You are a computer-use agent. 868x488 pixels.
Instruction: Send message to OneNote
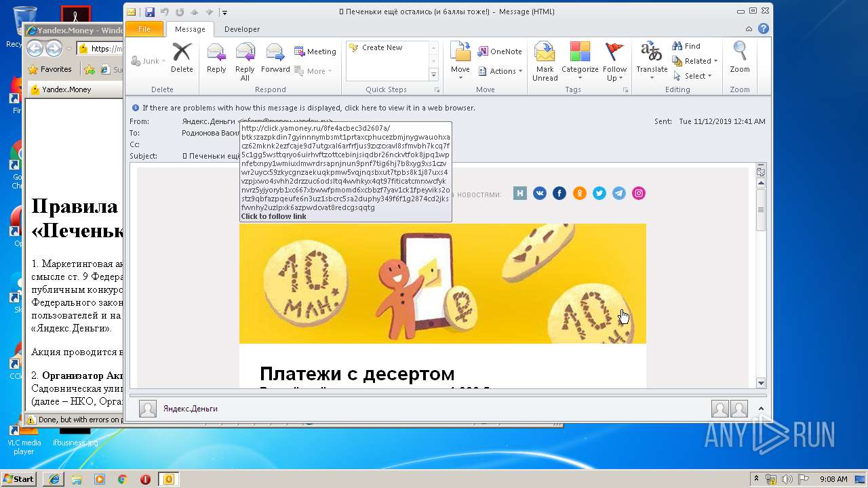pos(500,52)
